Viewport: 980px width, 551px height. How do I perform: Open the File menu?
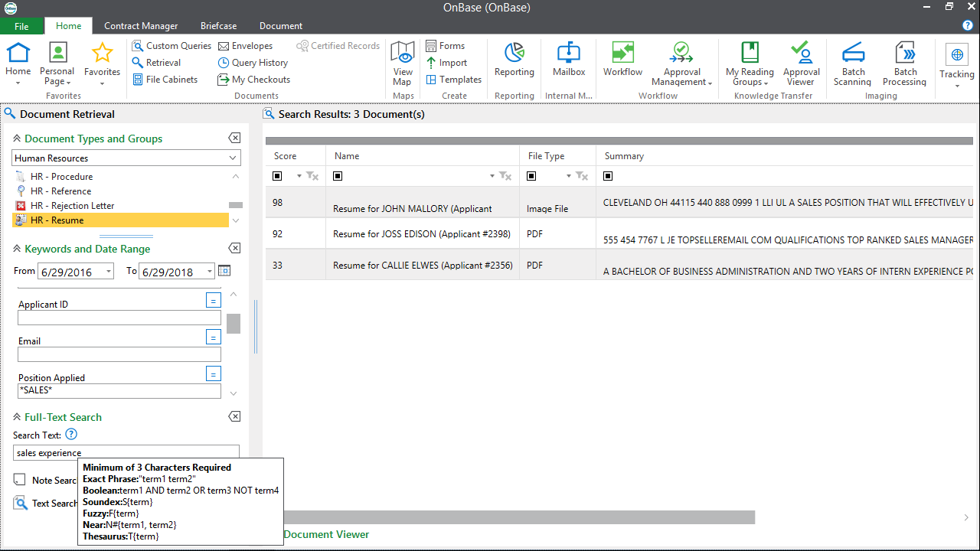click(21, 25)
